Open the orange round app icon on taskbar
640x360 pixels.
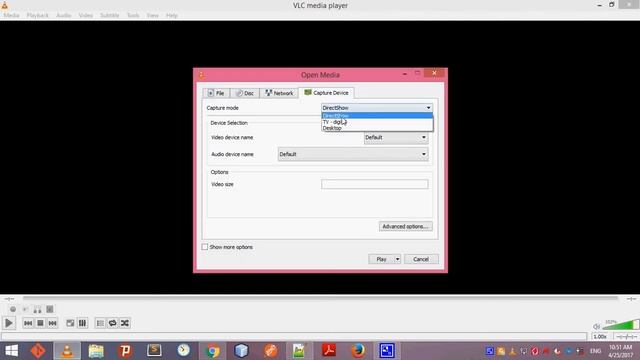point(271,351)
